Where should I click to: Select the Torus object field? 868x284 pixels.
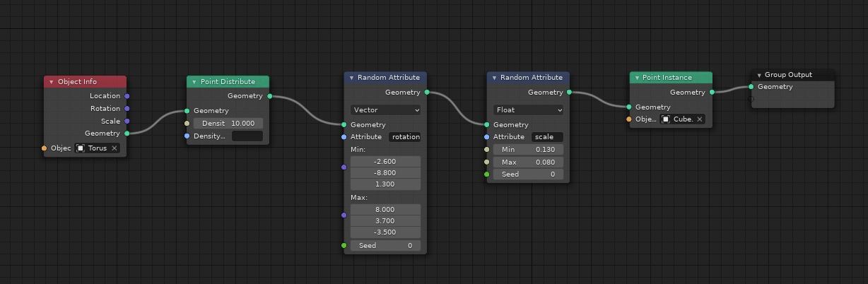(x=98, y=148)
